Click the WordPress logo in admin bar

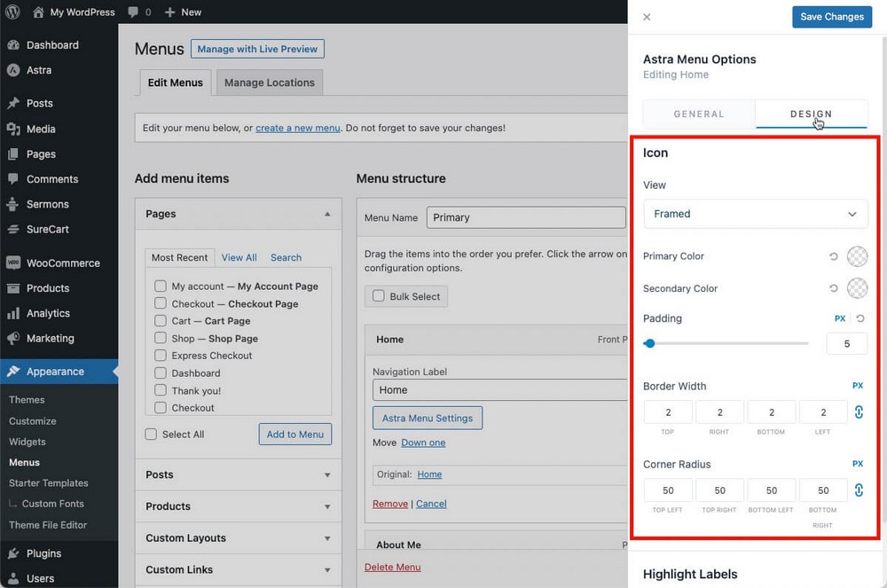point(12,12)
